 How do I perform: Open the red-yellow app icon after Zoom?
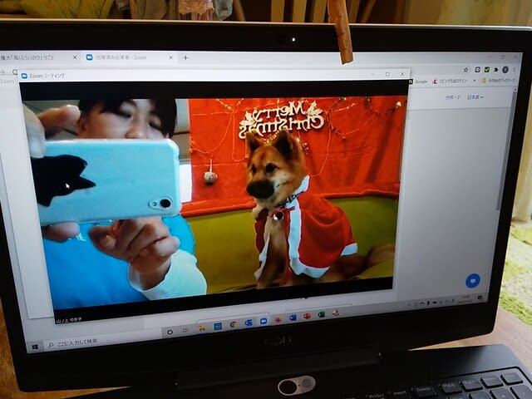pyautogui.click(x=278, y=319)
